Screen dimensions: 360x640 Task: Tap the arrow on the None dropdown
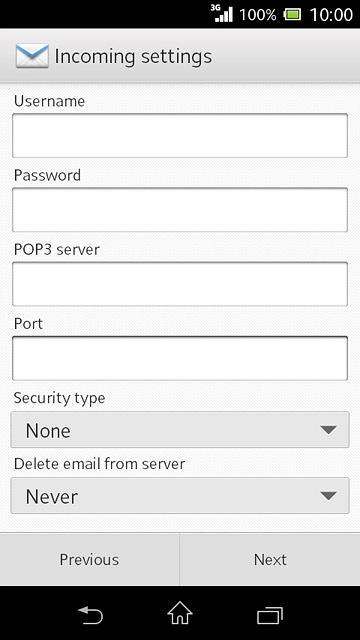[328, 430]
